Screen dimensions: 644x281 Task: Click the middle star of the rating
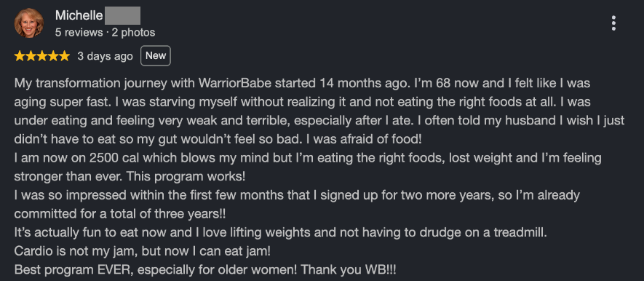pyautogui.click(x=42, y=56)
